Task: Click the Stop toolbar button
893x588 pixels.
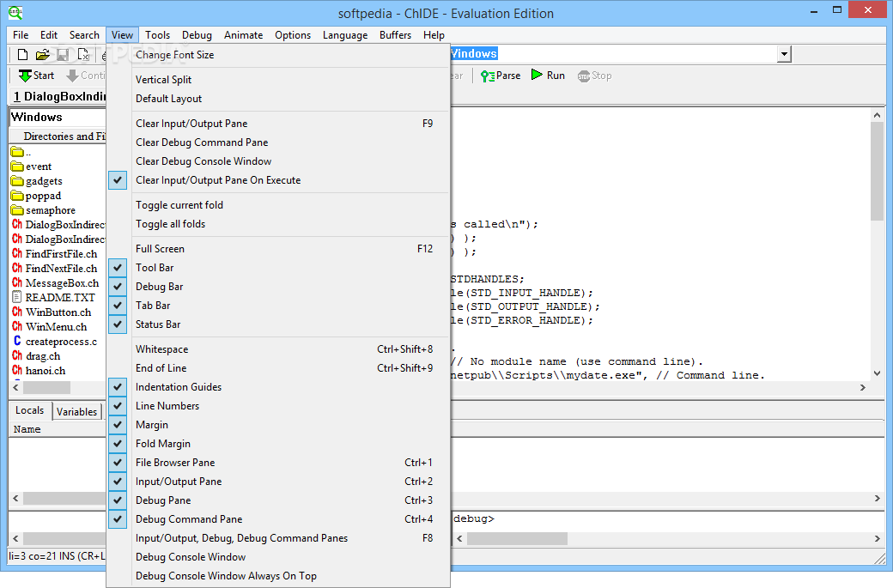Action: pyautogui.click(x=594, y=76)
